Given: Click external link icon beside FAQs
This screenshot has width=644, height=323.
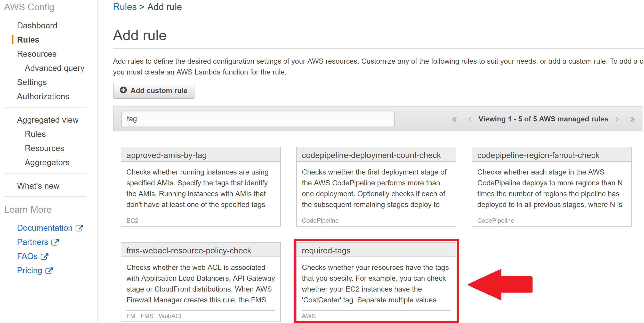Looking at the screenshot, I should tap(45, 256).
